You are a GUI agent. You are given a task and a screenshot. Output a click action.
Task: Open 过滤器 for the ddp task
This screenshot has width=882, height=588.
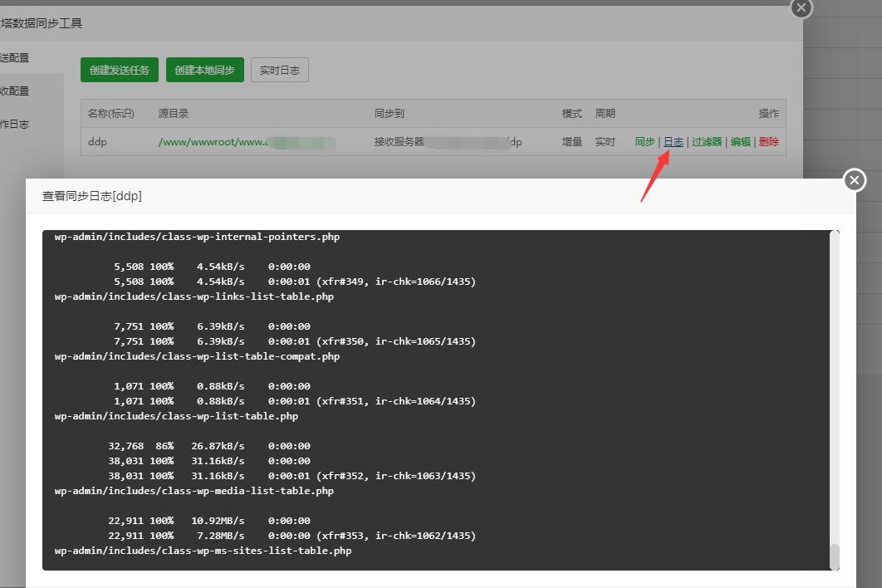coord(707,142)
